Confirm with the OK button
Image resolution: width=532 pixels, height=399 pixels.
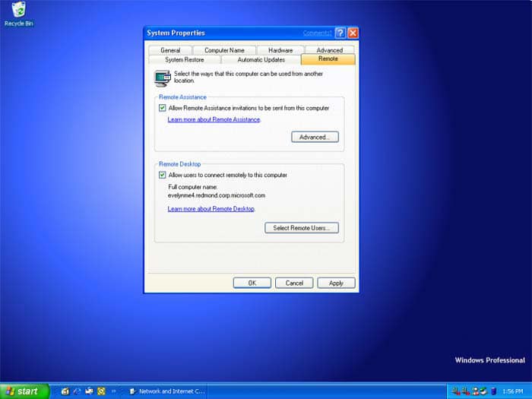coord(252,283)
